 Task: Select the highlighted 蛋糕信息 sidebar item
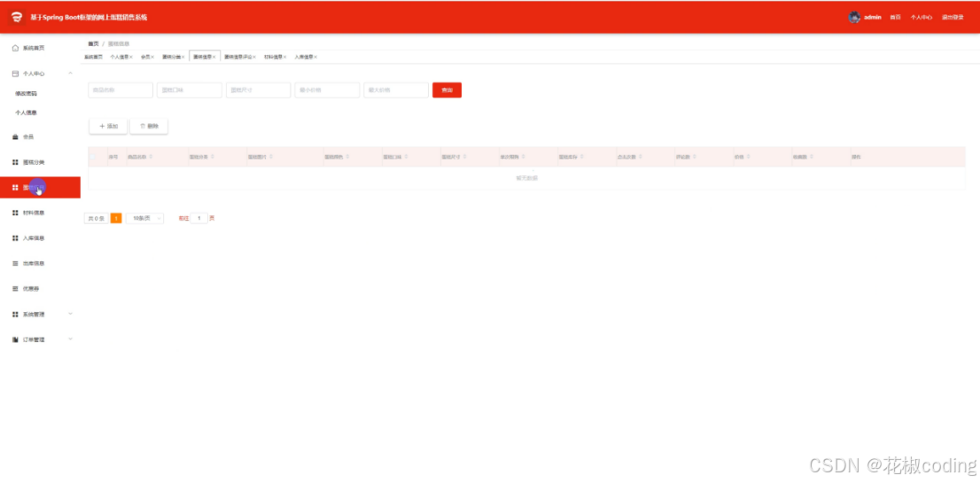tap(40, 188)
